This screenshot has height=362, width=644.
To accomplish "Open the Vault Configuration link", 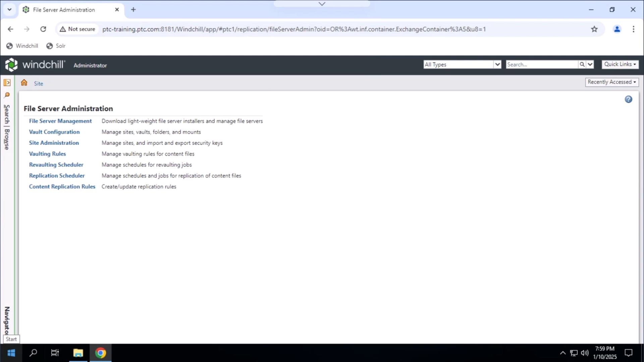I will pyautogui.click(x=54, y=132).
